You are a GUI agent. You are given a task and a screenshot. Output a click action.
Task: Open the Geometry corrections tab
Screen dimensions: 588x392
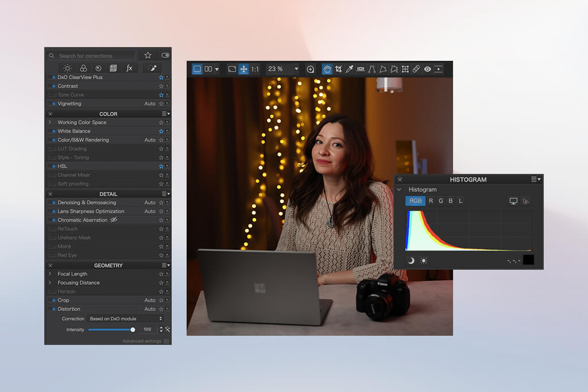[113, 68]
